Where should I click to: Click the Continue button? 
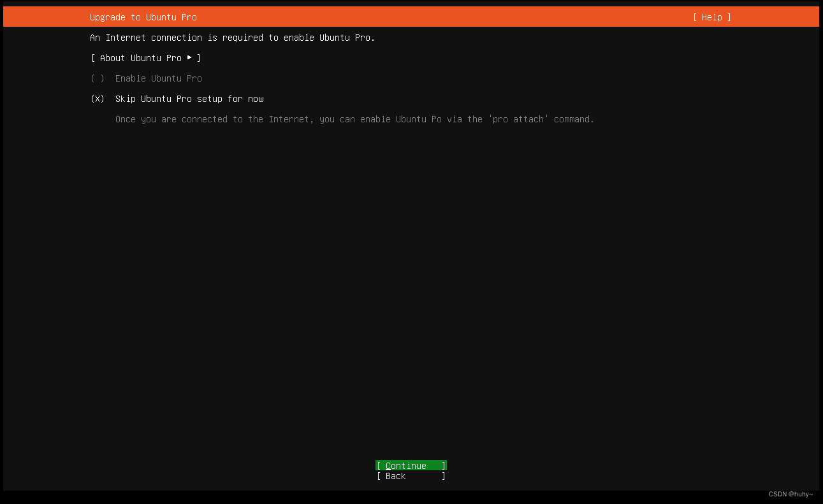(x=411, y=466)
